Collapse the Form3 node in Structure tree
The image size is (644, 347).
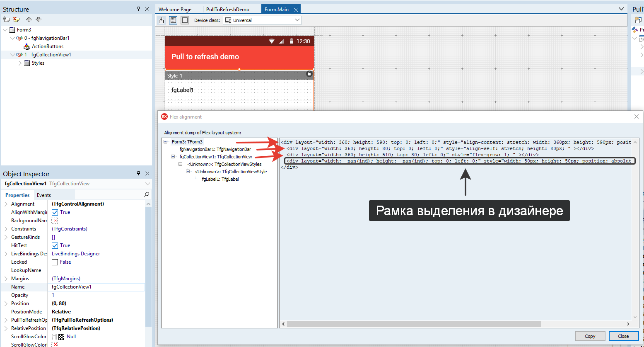point(5,30)
